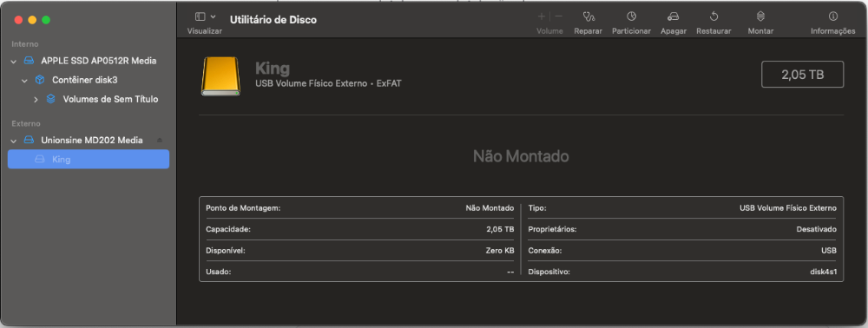Click the Apagar erase disk icon
This screenshot has width=868, height=328.
[674, 16]
